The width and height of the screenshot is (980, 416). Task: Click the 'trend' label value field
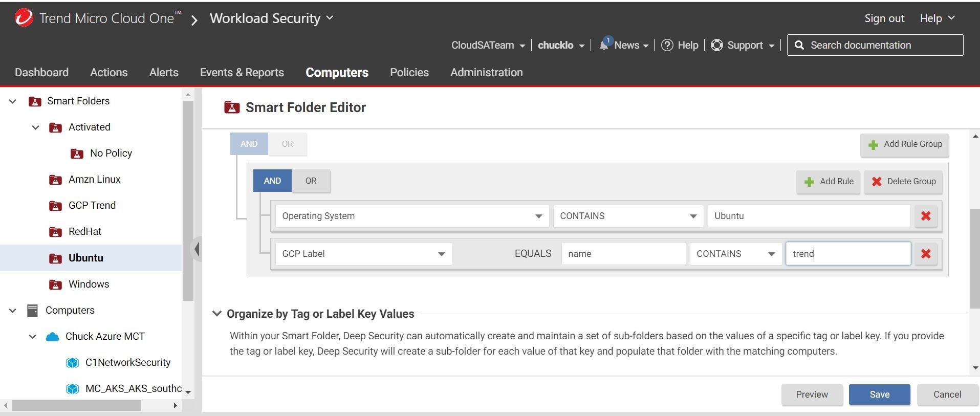click(848, 254)
